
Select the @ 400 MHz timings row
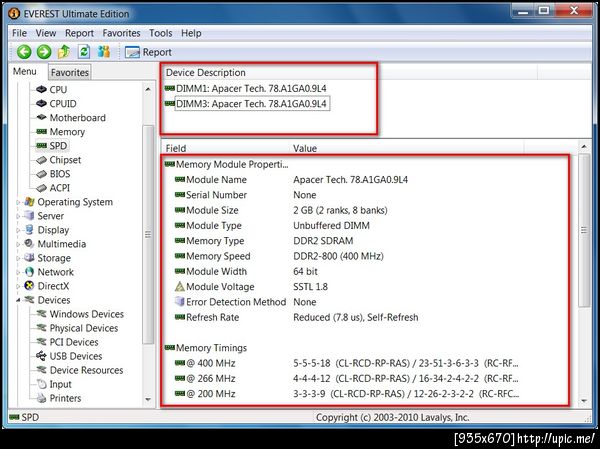coord(346,363)
